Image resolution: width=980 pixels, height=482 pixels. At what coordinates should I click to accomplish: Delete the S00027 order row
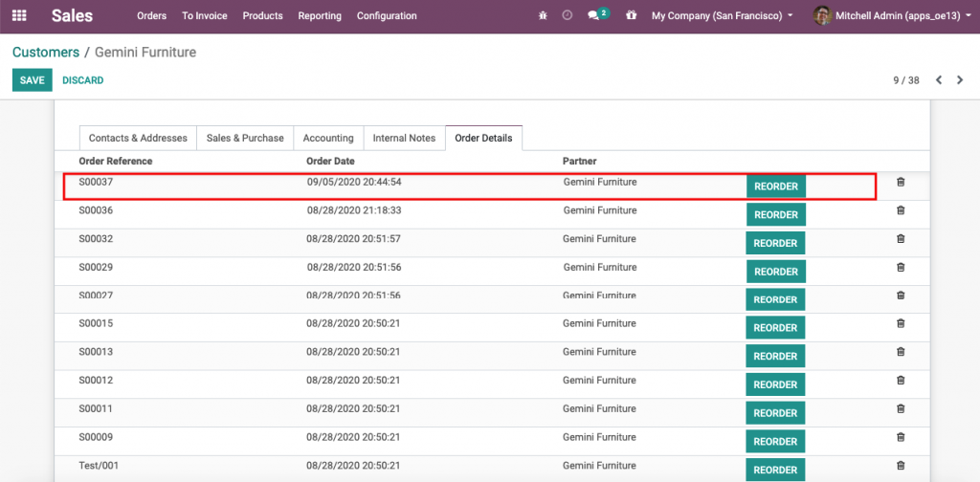pos(901,296)
